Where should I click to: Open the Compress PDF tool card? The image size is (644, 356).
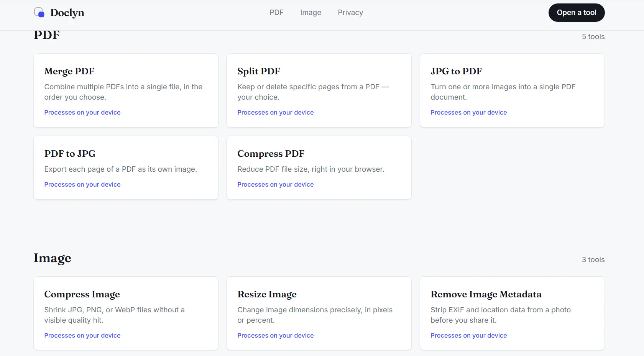pos(319,167)
